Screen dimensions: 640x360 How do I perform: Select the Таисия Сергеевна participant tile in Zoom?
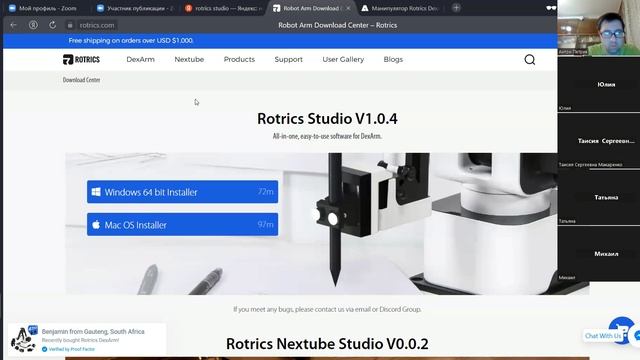coord(599,141)
